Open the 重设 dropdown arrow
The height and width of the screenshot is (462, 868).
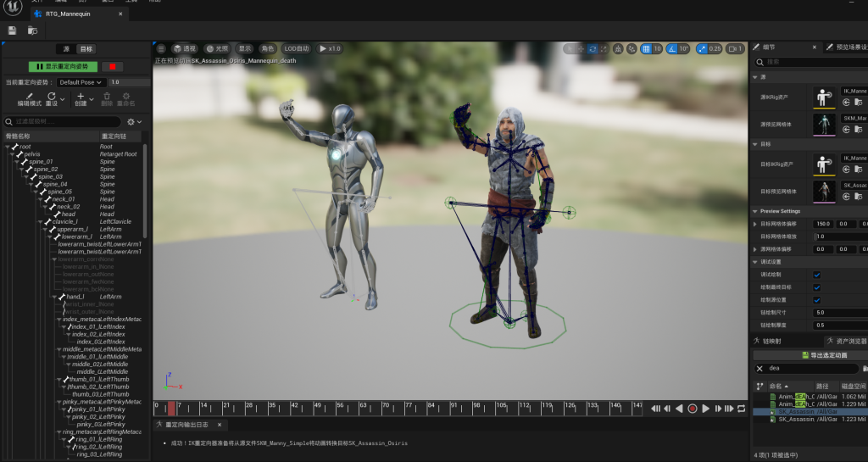pos(62,99)
